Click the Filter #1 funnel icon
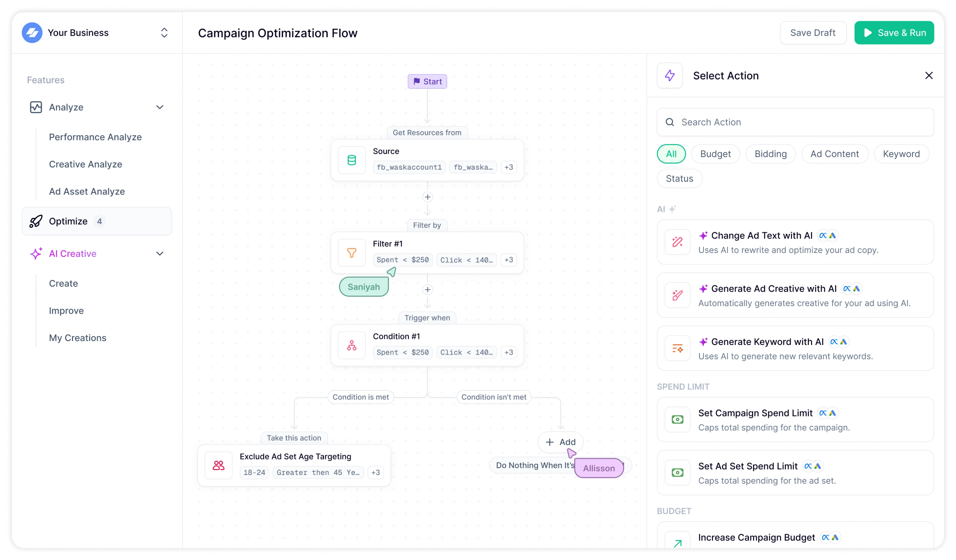The image size is (956, 560). (x=352, y=252)
